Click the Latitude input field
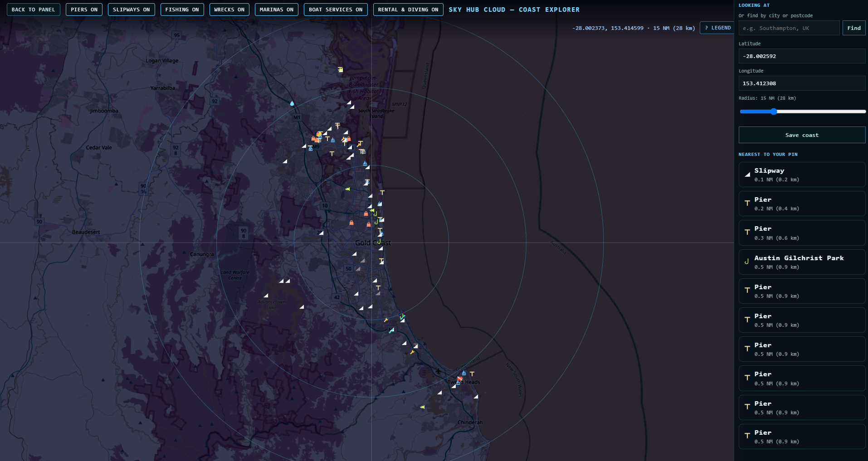Screen dimensions: 868x461 tap(802, 56)
